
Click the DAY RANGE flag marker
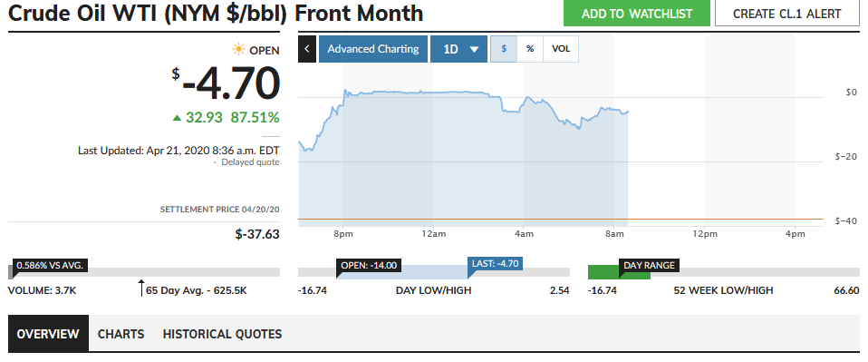(650, 266)
